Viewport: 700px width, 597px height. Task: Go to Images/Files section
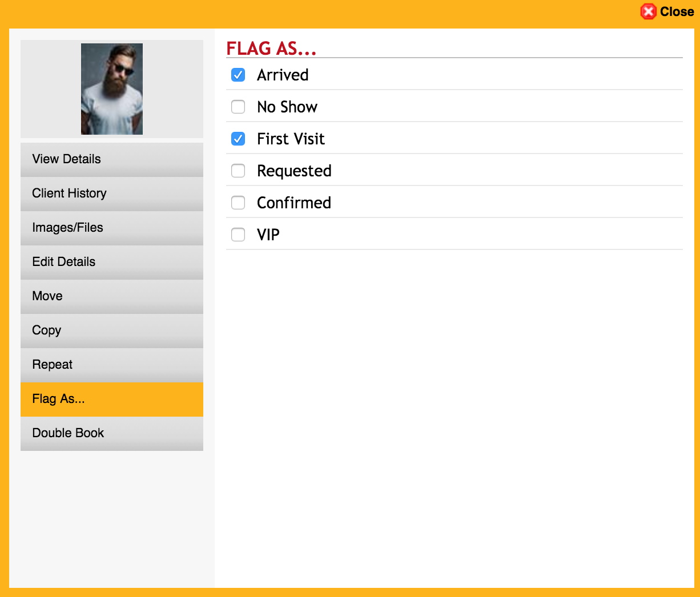point(112,228)
